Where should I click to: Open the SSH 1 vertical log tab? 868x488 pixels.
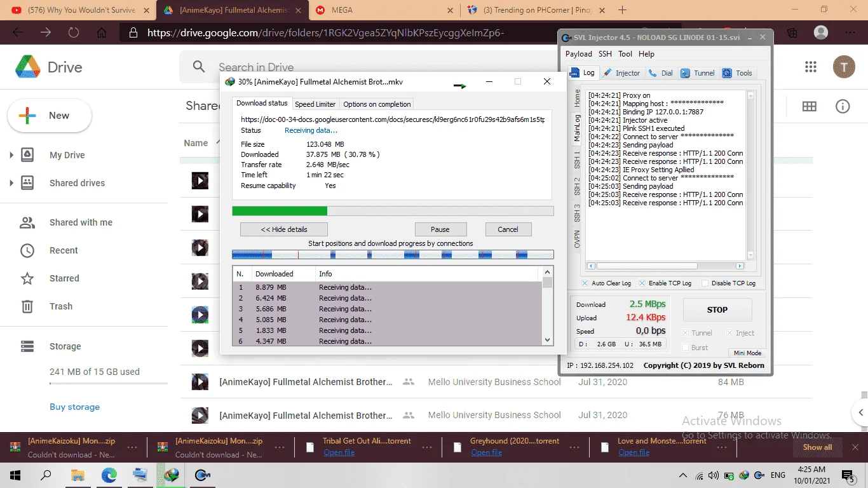(577, 160)
